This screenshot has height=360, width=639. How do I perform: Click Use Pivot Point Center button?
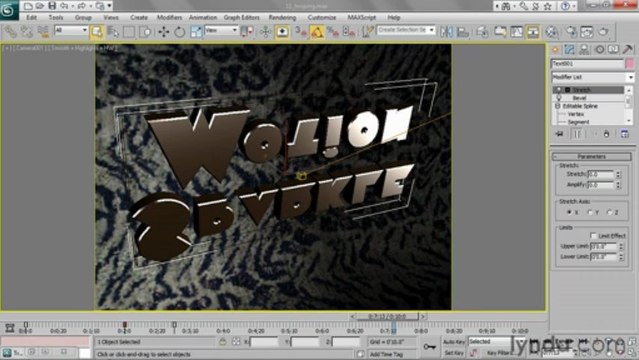(247, 32)
